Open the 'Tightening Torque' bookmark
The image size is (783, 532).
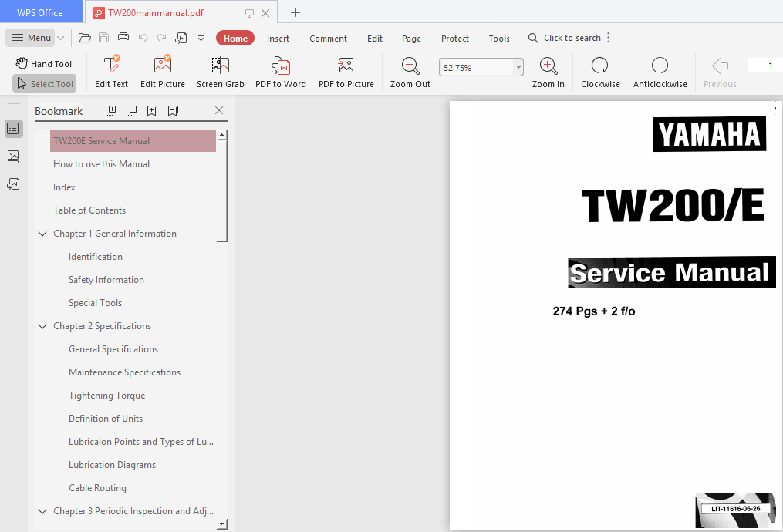click(107, 396)
